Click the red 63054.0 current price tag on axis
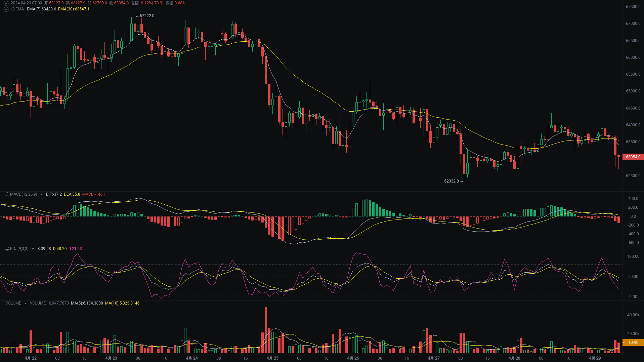Screen dimensions: 644x362 [x=633, y=157]
